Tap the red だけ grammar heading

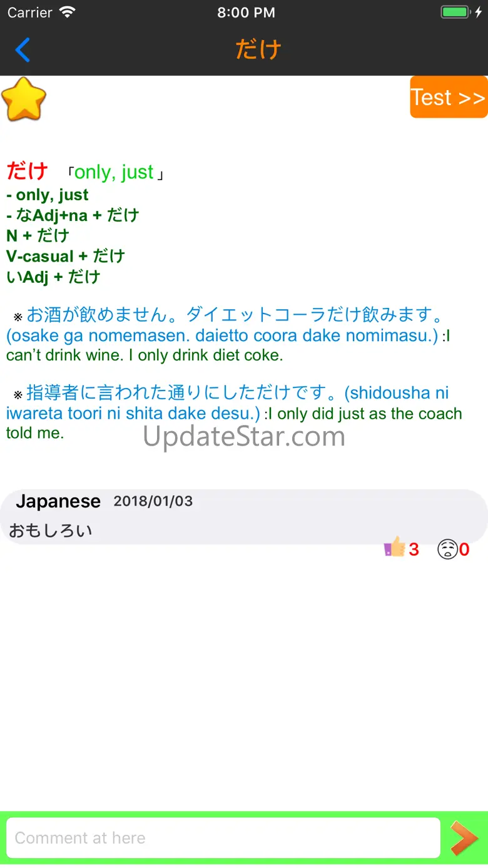click(x=28, y=171)
